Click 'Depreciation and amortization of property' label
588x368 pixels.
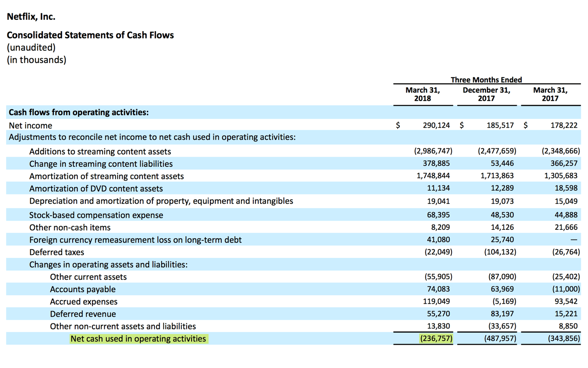coord(161,201)
